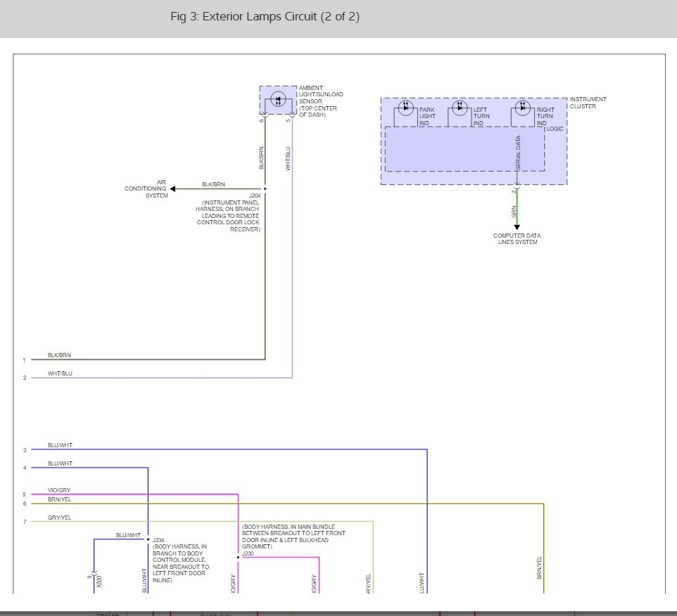The height and width of the screenshot is (616, 677).
Task: Click the BRN/YEL label on wire 6
Action: click(x=59, y=499)
